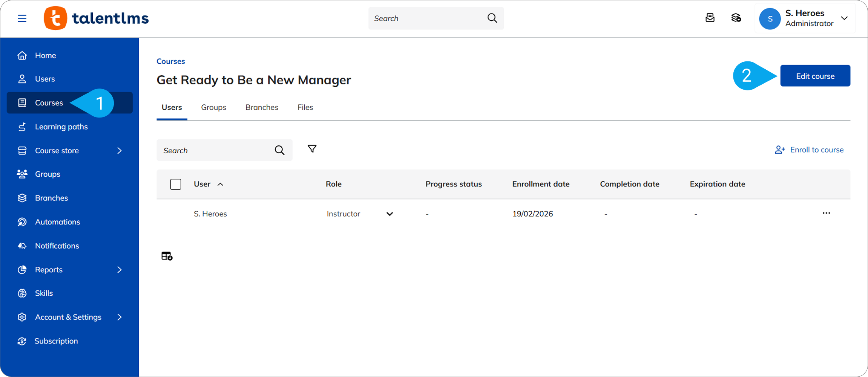Open the three-dot actions for S. Heroes
This screenshot has height=377, width=868.
tap(826, 213)
